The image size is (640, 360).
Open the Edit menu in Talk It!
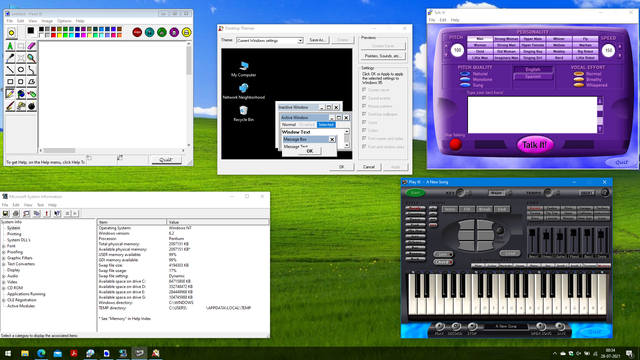pyautogui.click(x=443, y=20)
